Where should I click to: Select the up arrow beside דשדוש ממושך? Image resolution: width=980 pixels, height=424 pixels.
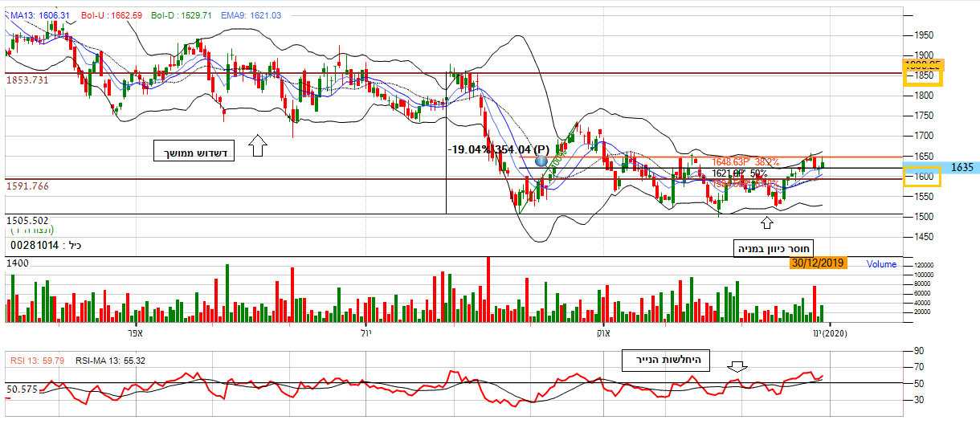258,145
